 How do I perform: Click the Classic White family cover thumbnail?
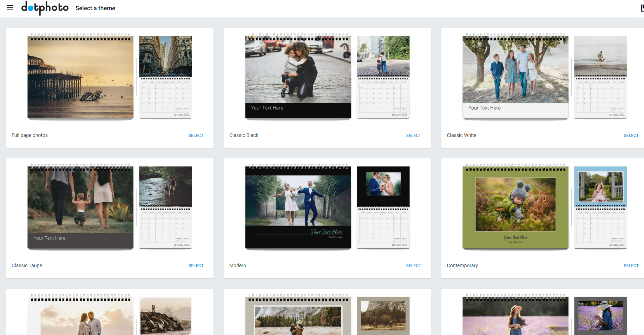coord(515,77)
